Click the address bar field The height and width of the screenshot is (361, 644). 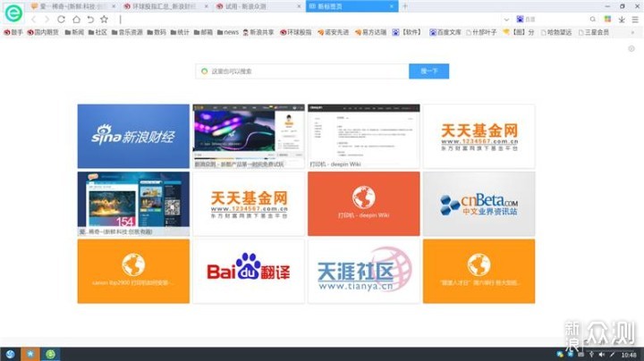(x=308, y=20)
